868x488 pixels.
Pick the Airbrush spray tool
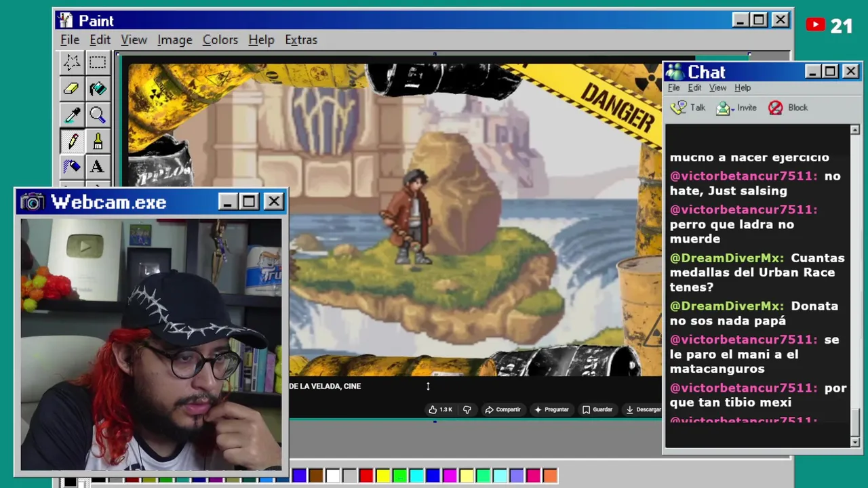click(72, 166)
